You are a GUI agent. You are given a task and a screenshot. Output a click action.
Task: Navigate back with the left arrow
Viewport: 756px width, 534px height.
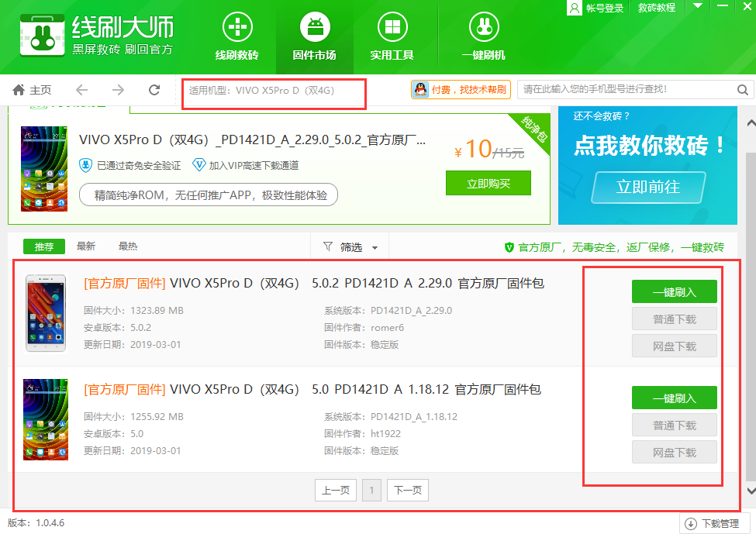82,90
